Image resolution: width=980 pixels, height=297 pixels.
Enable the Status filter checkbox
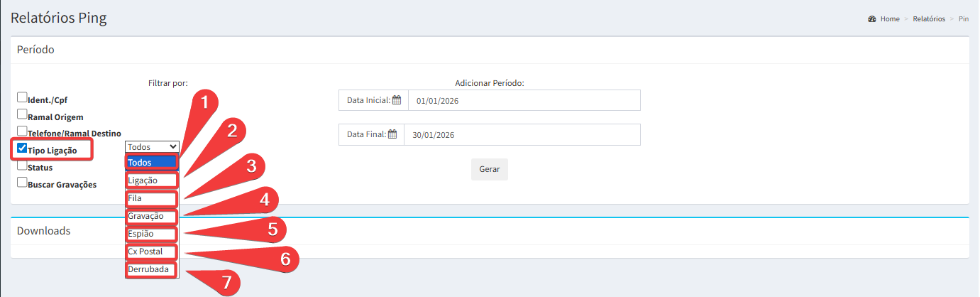[22, 166]
